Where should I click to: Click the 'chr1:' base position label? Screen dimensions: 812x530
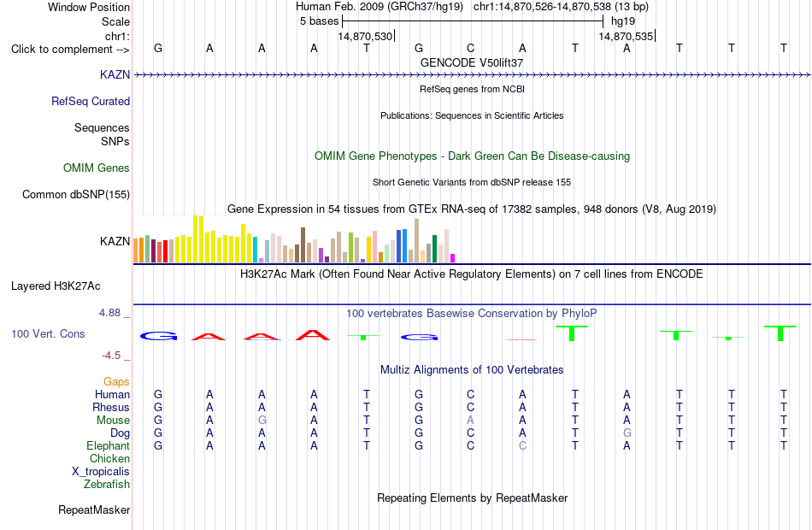(118, 36)
